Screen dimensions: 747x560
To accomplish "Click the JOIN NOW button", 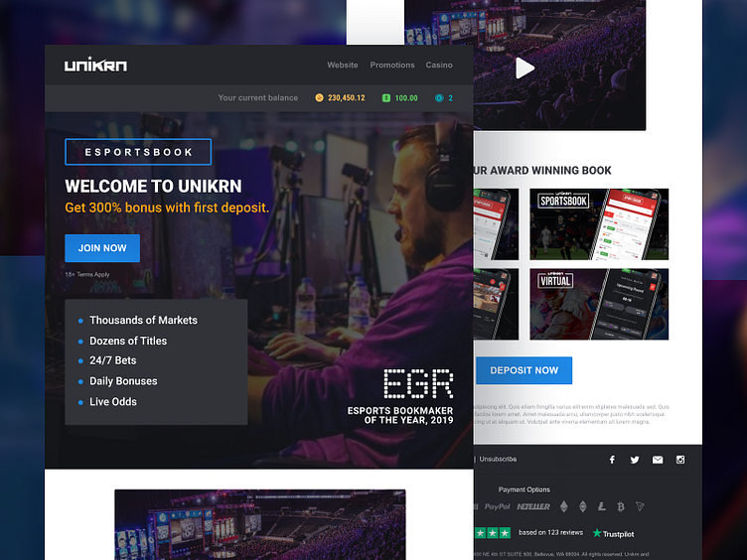I will [x=102, y=248].
